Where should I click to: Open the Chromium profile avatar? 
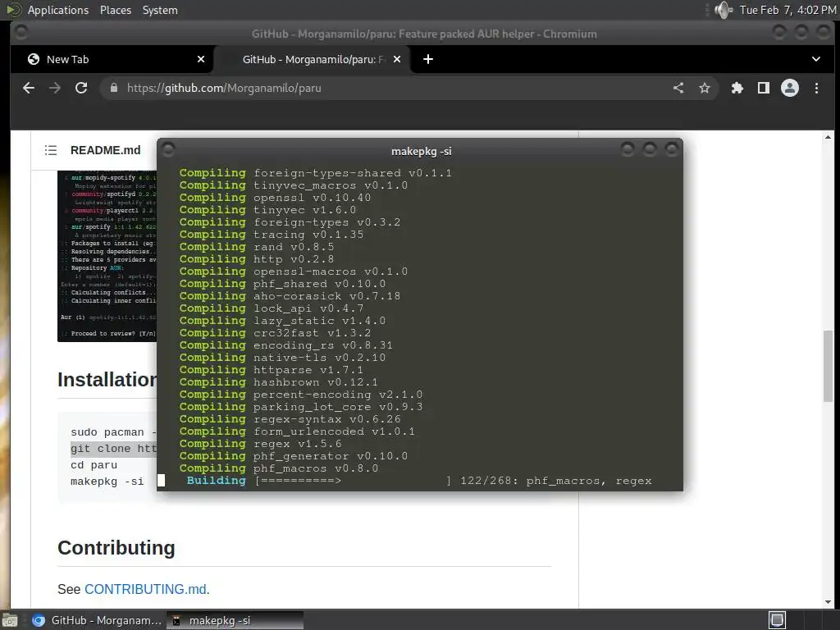click(790, 88)
